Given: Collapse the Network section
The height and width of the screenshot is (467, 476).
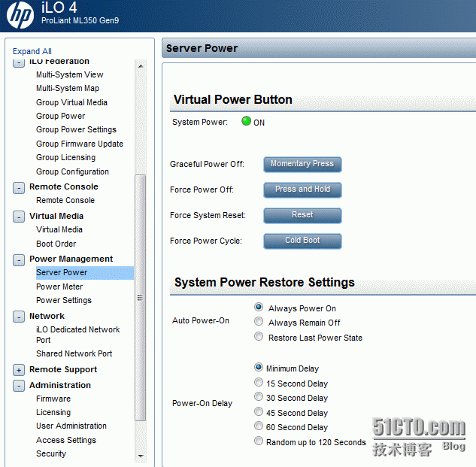Looking at the screenshot, I should pyautogui.click(x=19, y=317).
